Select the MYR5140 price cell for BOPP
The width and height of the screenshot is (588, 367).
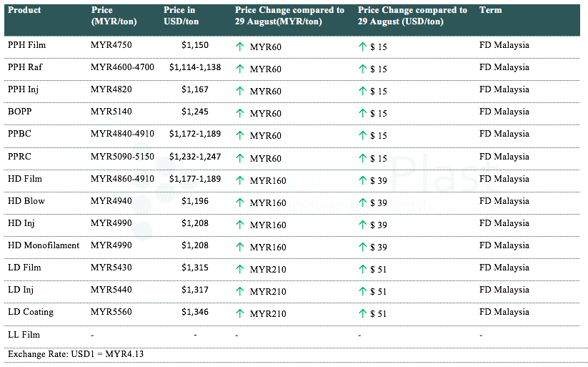click(111, 112)
